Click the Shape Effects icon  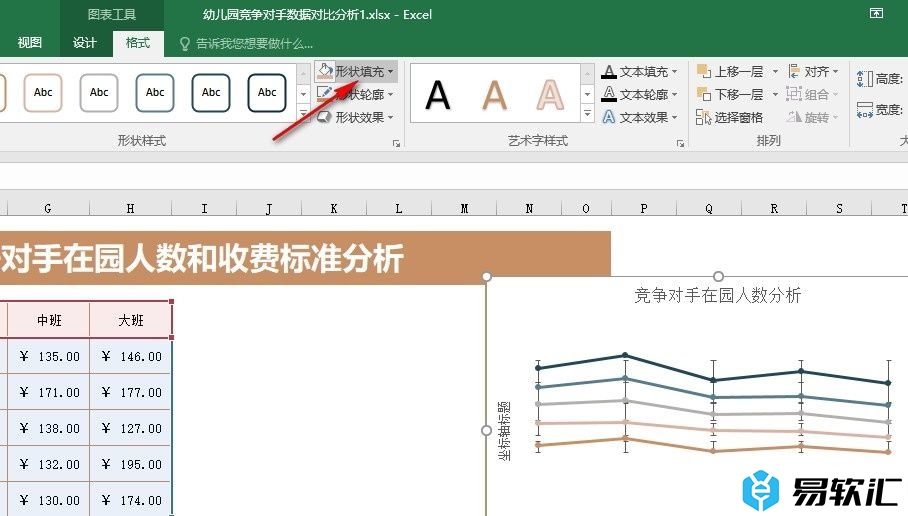324,118
